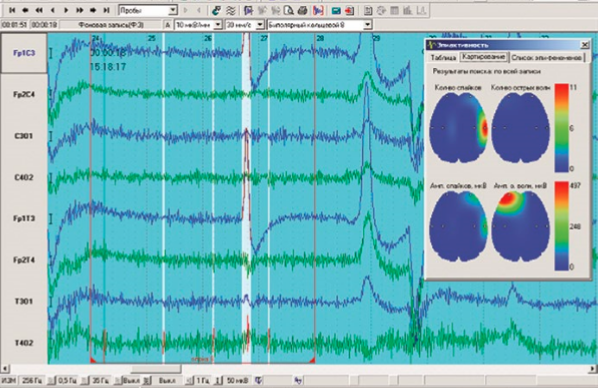Select the Fp2C4 channel label
The image size is (598, 388).
click(x=24, y=94)
